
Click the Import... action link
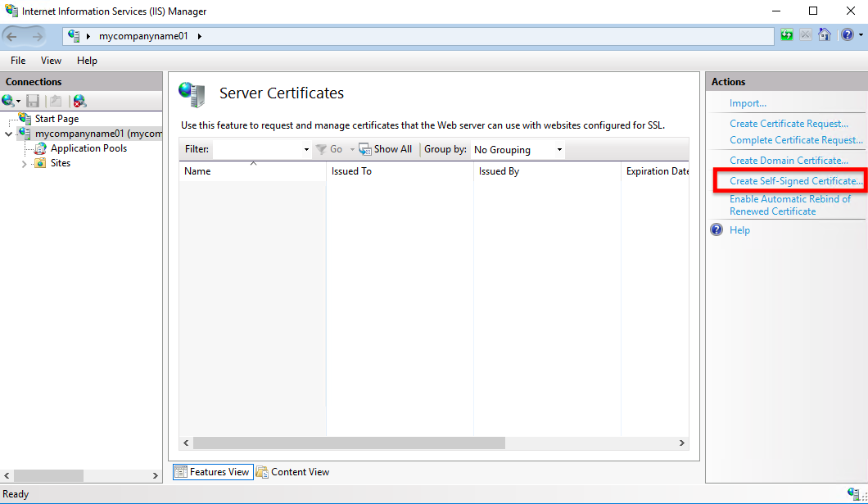click(x=748, y=103)
